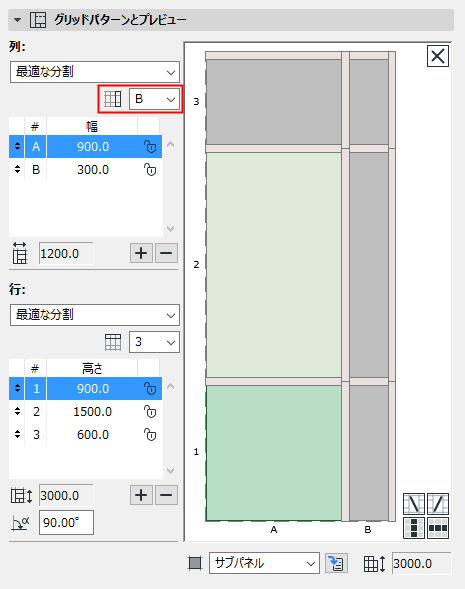Click reorder arrows for row 3
Viewport: 465px width, 589px height.
click(17, 435)
